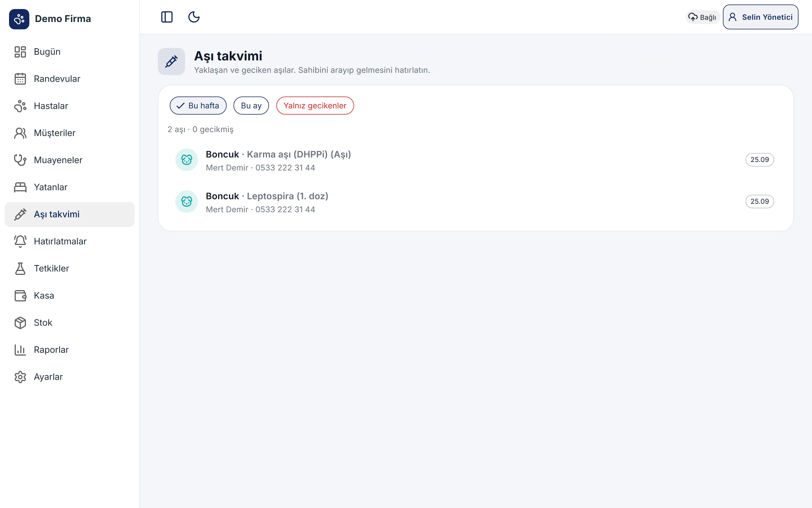
Task: Collapse the sidebar with the panel icon
Action: (167, 17)
